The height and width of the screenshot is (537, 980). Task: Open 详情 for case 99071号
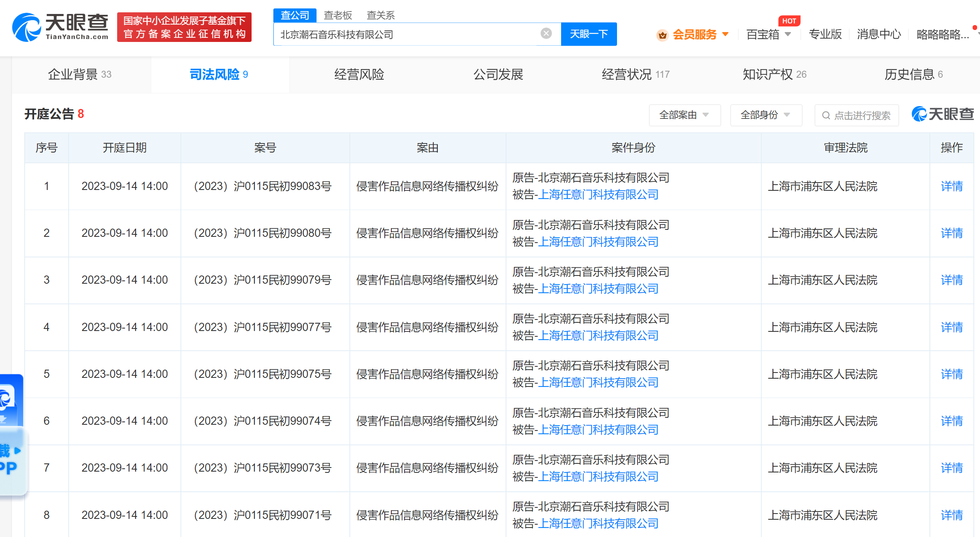pos(952,515)
